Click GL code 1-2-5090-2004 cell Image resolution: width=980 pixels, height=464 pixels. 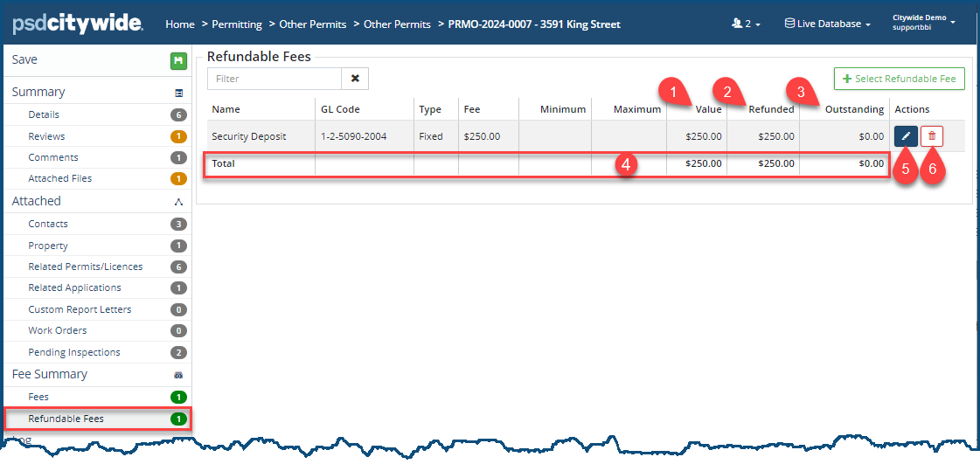[353, 136]
